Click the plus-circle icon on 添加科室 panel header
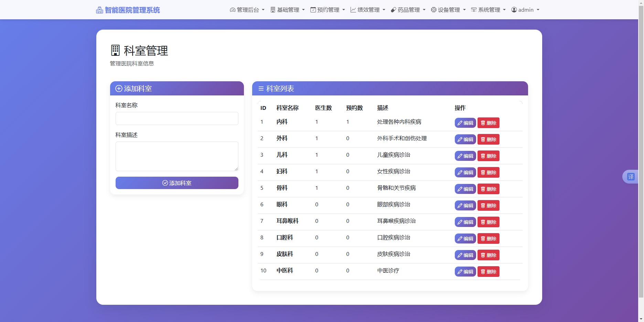The width and height of the screenshot is (644, 322). point(119,89)
